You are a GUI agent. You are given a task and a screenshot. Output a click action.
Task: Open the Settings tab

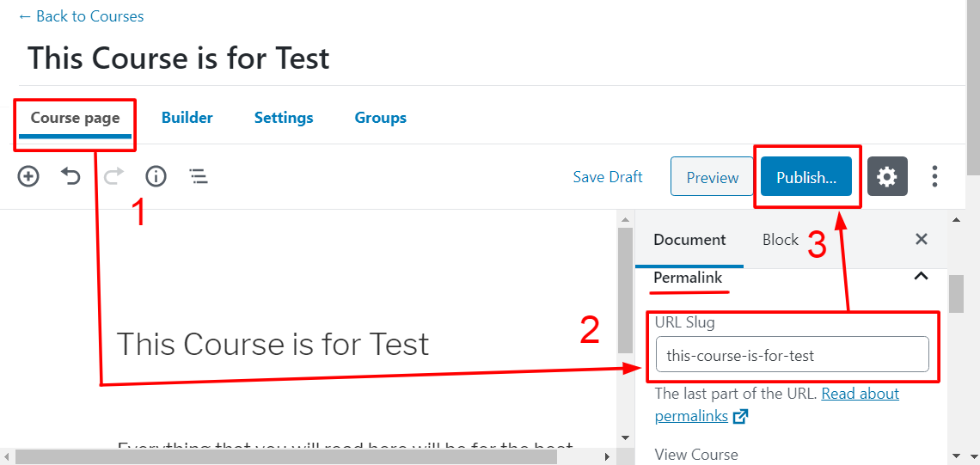284,118
